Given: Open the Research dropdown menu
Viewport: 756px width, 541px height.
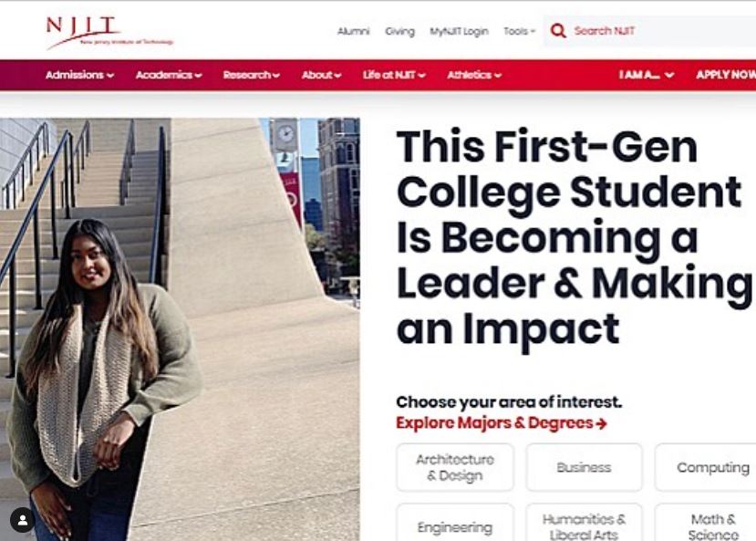Looking at the screenshot, I should 251,75.
